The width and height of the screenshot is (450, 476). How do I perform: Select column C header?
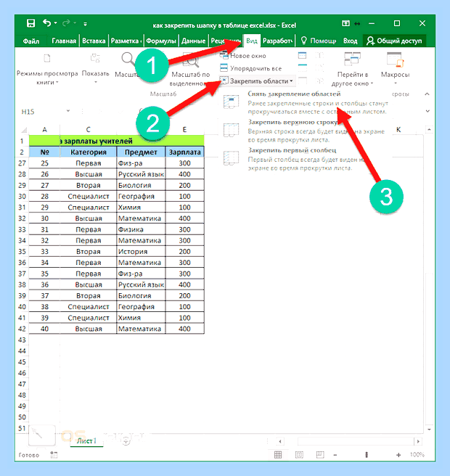click(88, 130)
